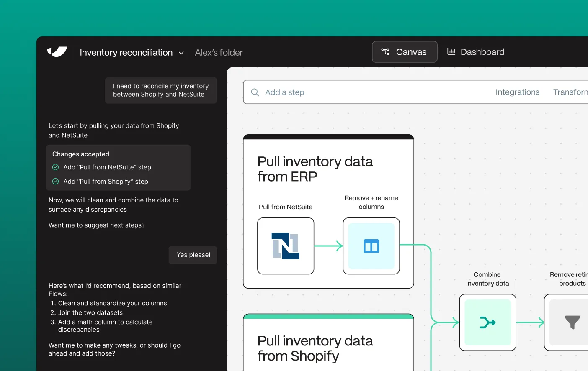Click the green header bar of Shopify group
This screenshot has height=371, width=588.
tap(328, 316)
